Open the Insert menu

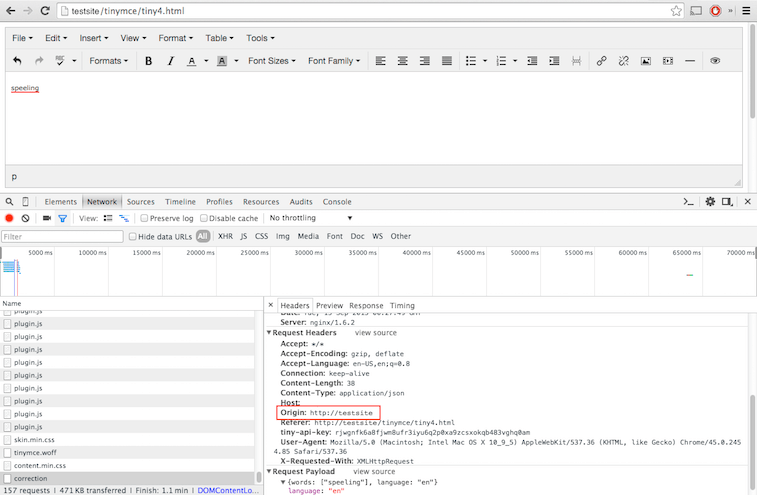[94, 38]
